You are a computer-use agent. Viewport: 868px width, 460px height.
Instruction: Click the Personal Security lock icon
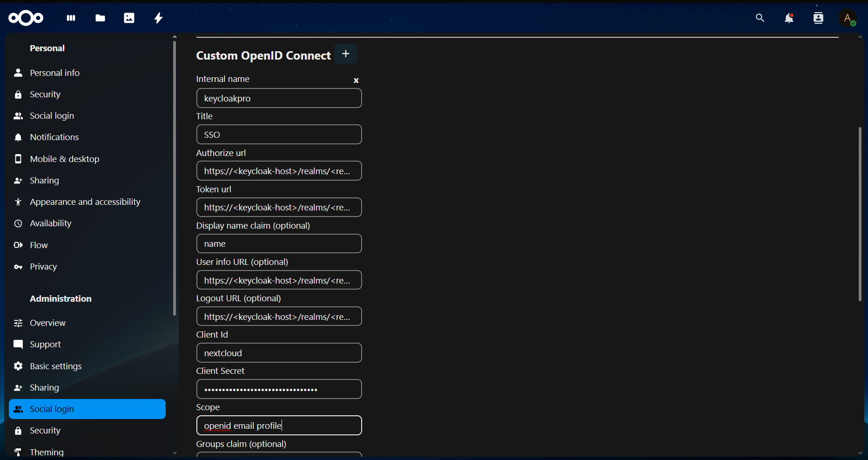(x=18, y=95)
